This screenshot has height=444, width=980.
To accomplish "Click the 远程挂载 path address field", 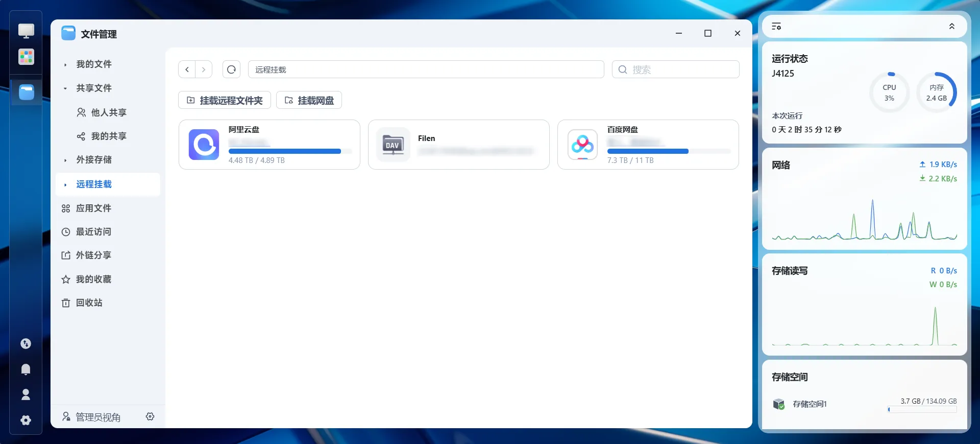I will click(426, 69).
